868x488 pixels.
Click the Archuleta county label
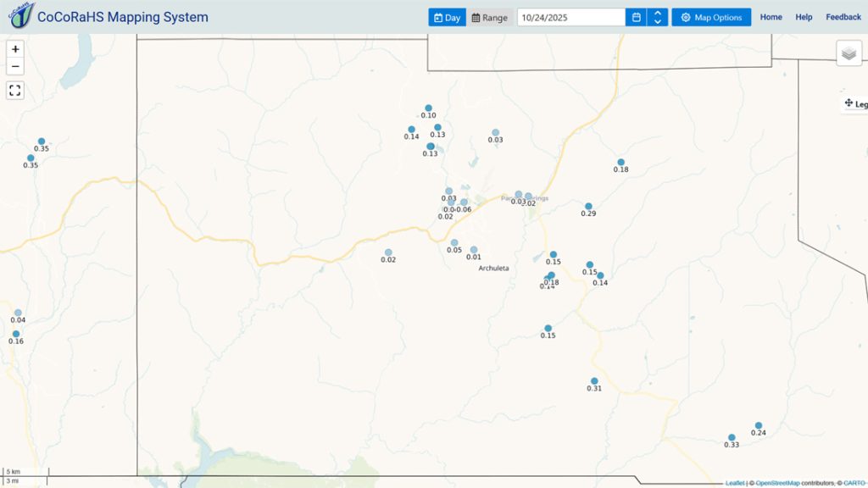493,269
